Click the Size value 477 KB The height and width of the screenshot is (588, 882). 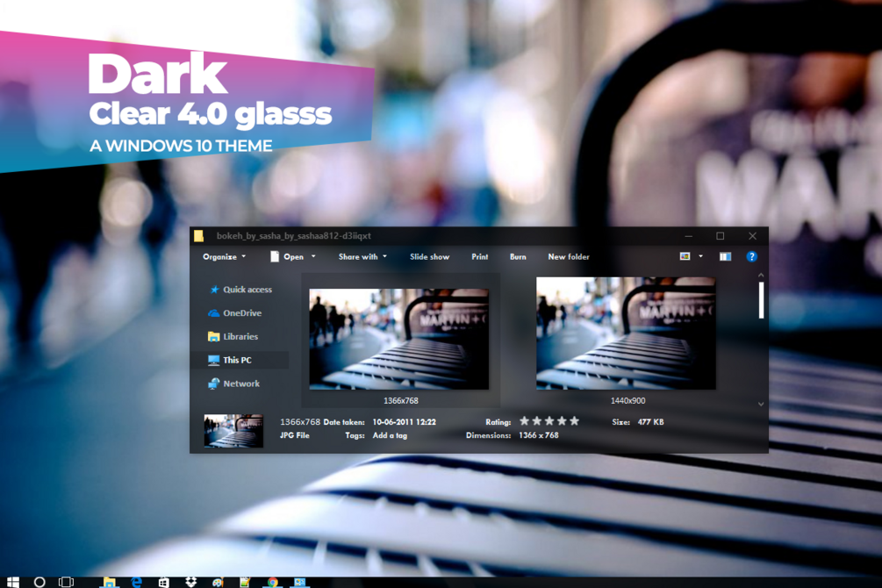coord(651,422)
